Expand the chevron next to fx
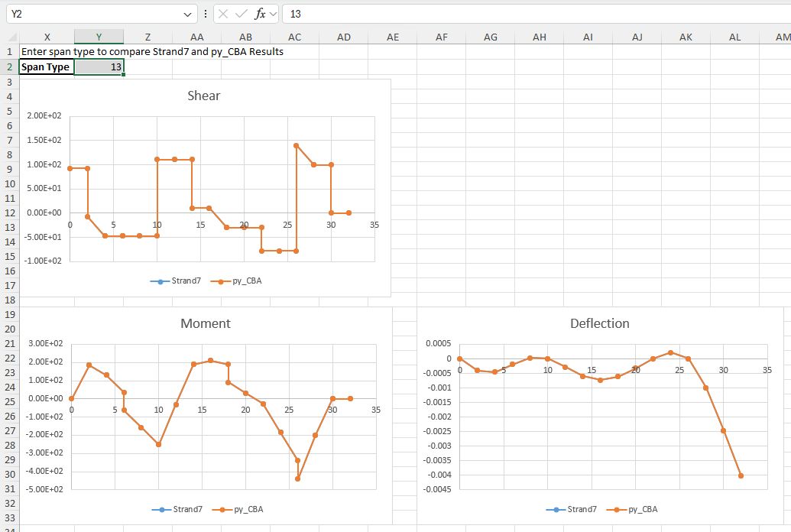Screen dimensions: 791x532 pyautogui.click(x=273, y=14)
